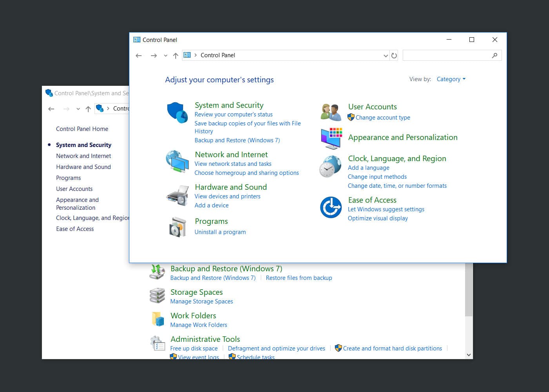The height and width of the screenshot is (392, 549).
Task: Click the Change account type link
Action: [x=383, y=118]
